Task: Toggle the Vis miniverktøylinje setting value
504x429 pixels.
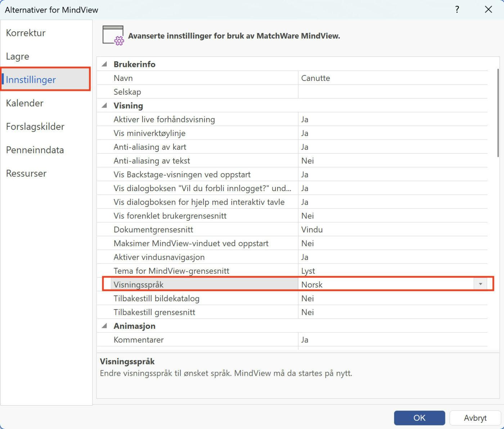Action: coord(392,133)
